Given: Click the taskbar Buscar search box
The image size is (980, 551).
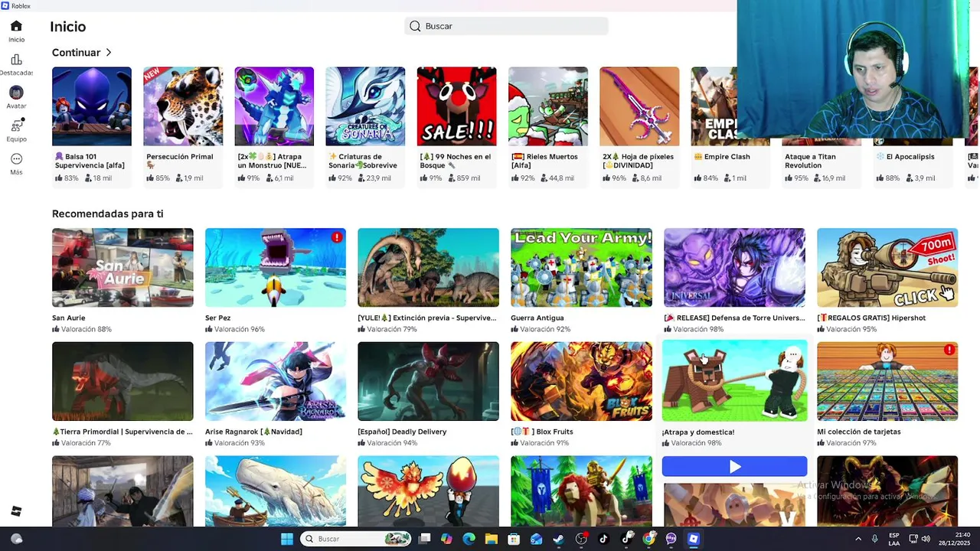Looking at the screenshot, I should pyautogui.click(x=356, y=539).
